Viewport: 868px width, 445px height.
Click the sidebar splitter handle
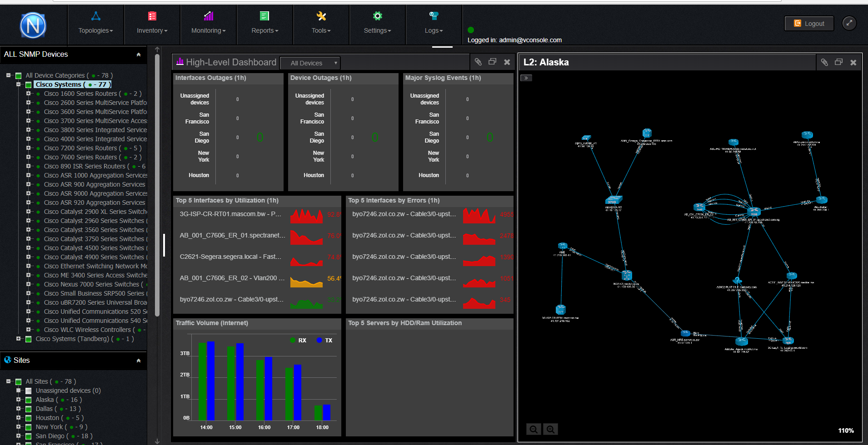pos(164,245)
